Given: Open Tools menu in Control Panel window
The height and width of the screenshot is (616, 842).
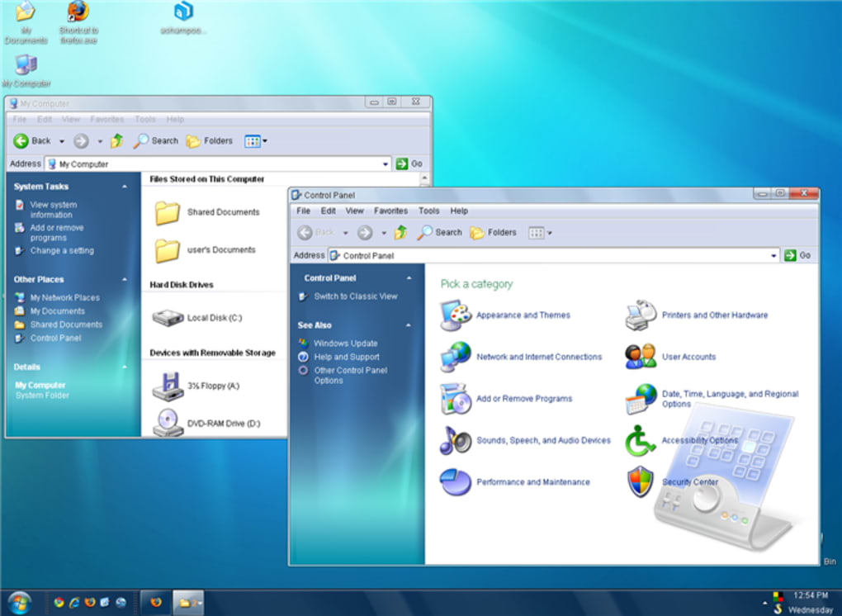Looking at the screenshot, I should (x=429, y=211).
